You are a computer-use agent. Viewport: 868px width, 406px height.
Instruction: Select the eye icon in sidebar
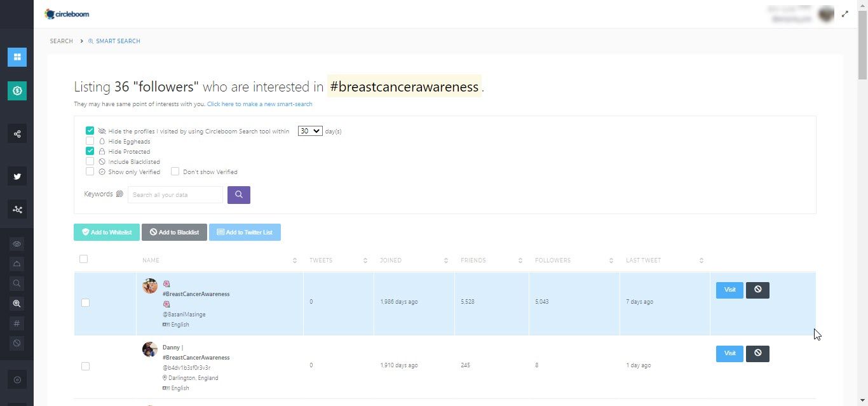click(17, 244)
